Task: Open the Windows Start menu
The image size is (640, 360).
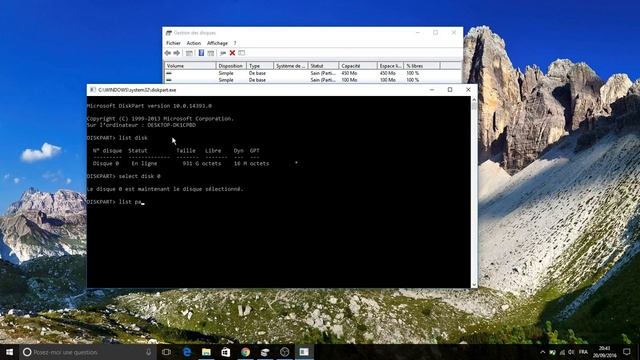Action: point(9,352)
